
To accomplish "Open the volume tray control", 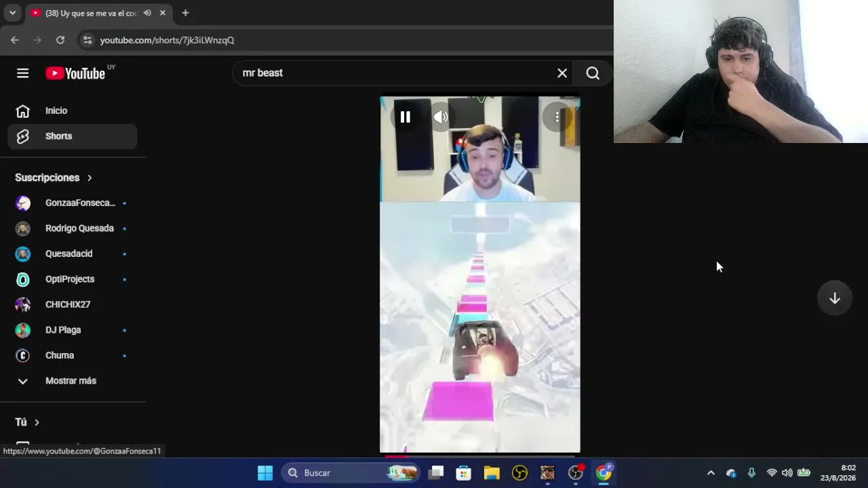I will 787,473.
